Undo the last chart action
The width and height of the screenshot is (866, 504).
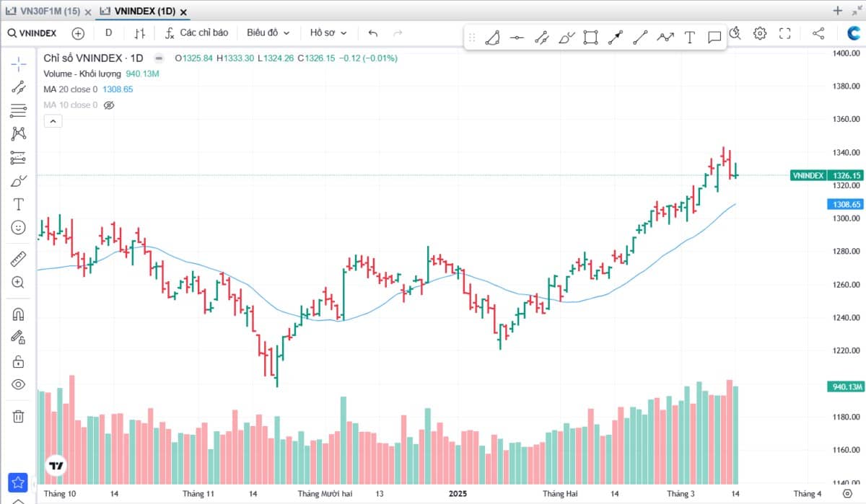coord(373,33)
